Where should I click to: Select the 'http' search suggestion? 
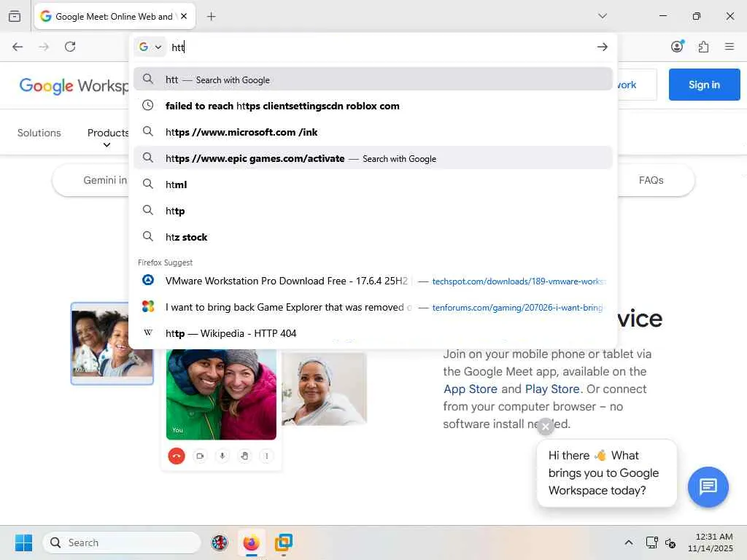[x=373, y=211]
